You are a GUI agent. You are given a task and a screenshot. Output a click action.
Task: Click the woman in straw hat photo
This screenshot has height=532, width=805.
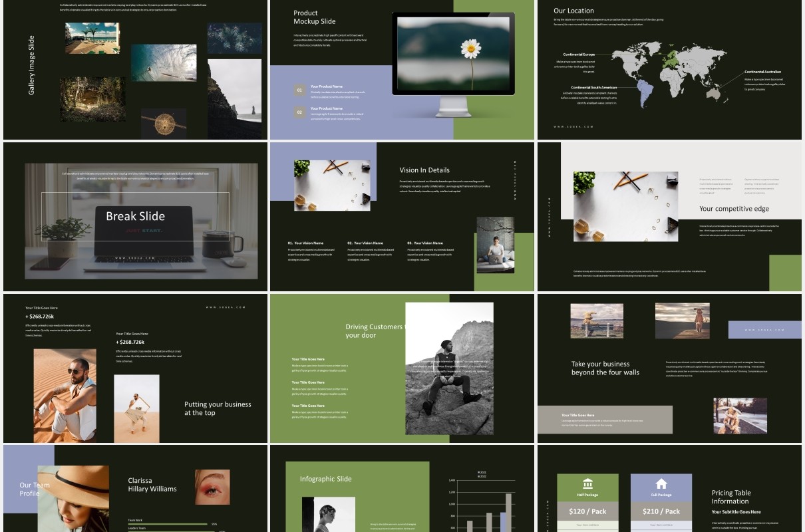point(73,499)
